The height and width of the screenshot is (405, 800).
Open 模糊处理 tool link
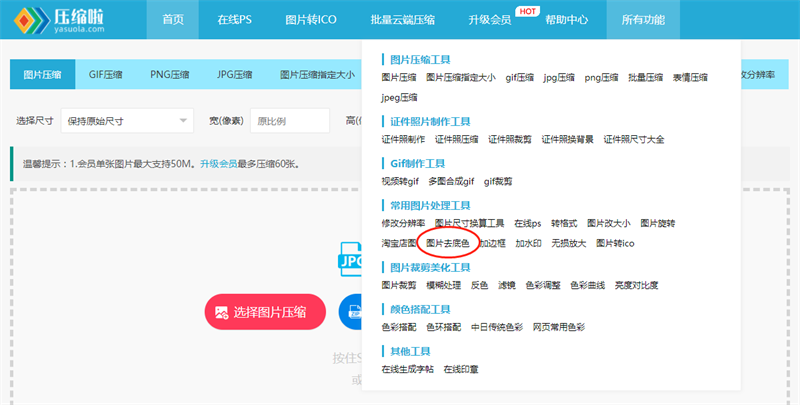443,285
